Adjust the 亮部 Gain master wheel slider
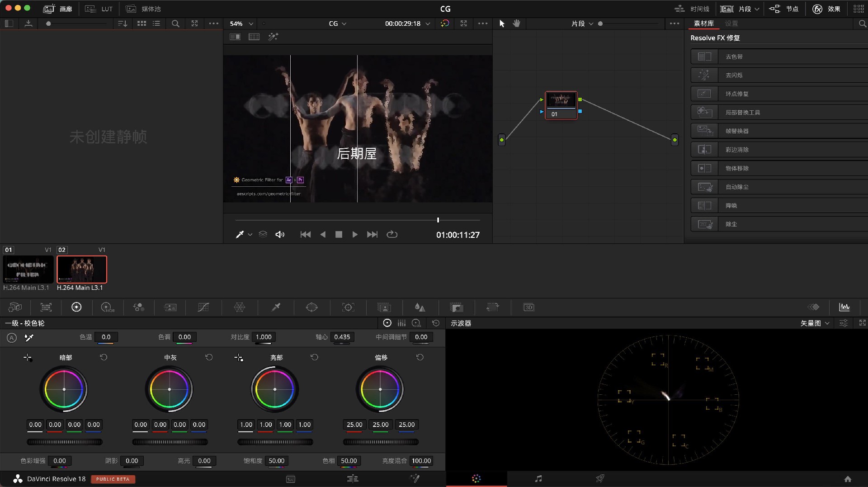Image resolution: width=868 pixels, height=487 pixels. [x=275, y=442]
